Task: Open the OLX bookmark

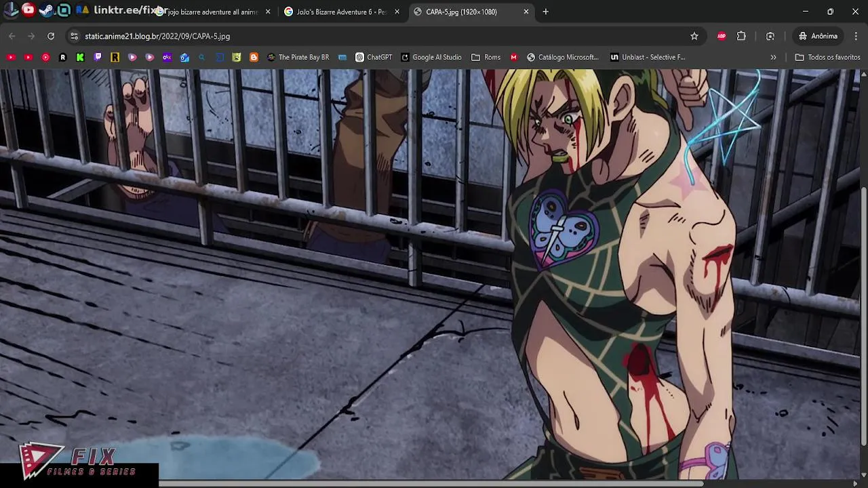Action: pos(167,58)
